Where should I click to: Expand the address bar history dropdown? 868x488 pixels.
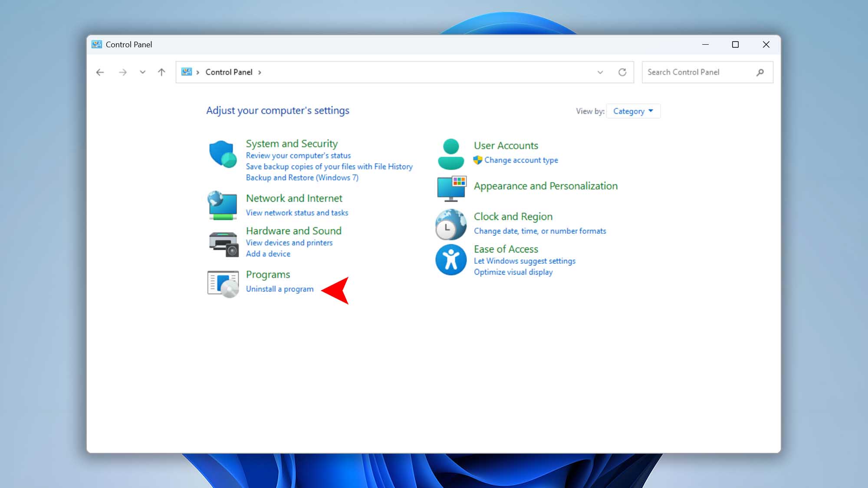click(600, 72)
